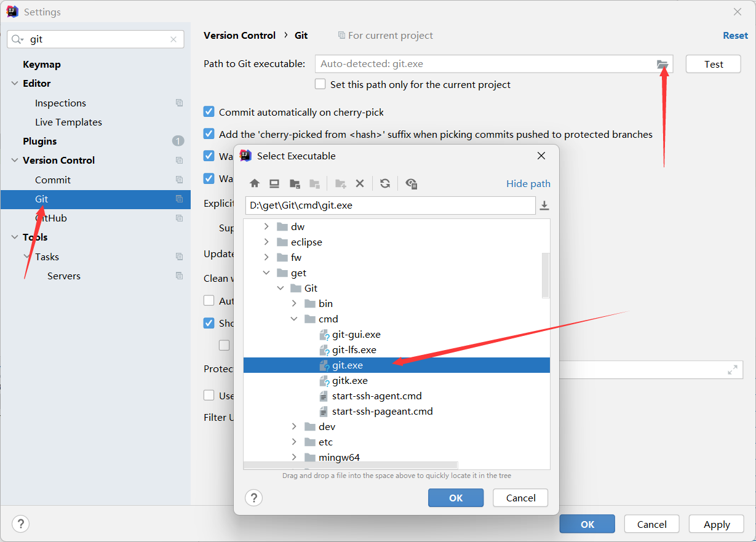Expand the Protected branches field icon

click(733, 370)
